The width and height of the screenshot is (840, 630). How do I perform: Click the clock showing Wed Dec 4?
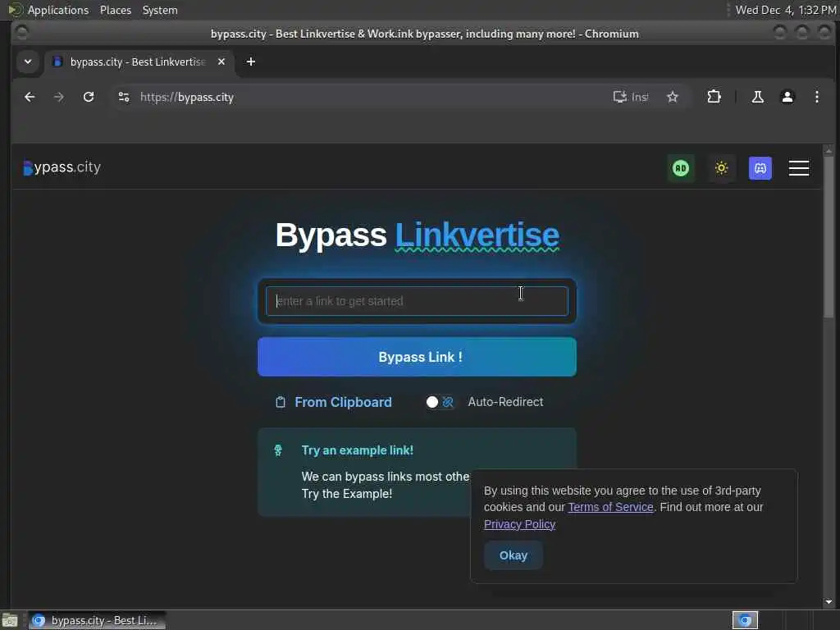pos(785,10)
